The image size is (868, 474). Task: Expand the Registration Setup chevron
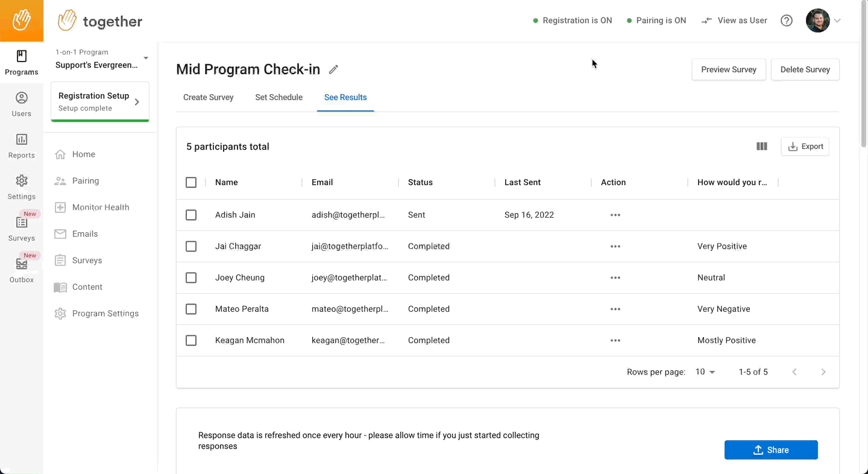click(137, 102)
